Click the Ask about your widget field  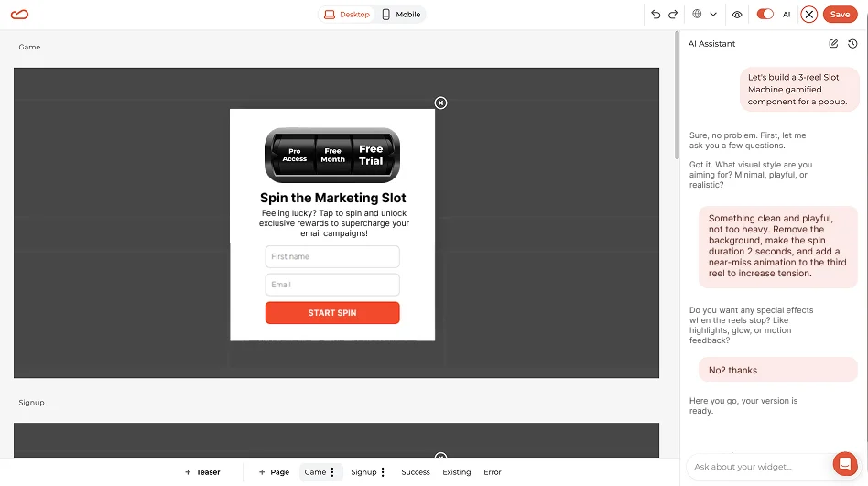755,467
